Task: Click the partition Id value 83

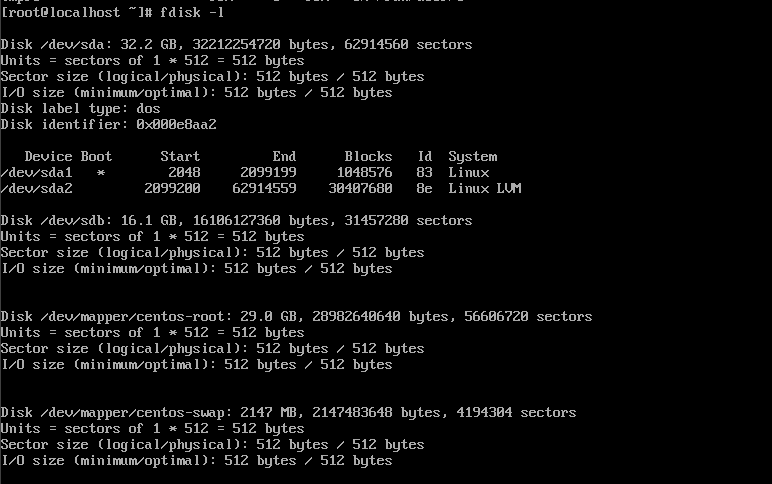Action: coord(424,172)
